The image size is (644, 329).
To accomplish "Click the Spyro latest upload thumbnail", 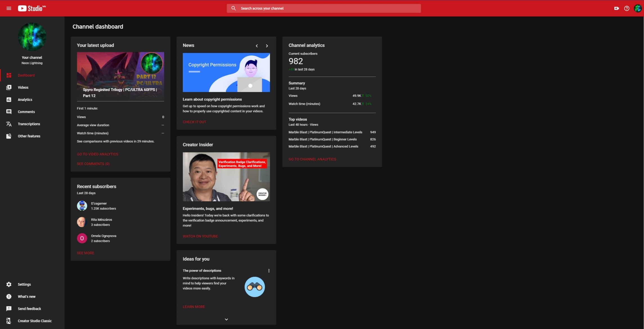I will [120, 73].
